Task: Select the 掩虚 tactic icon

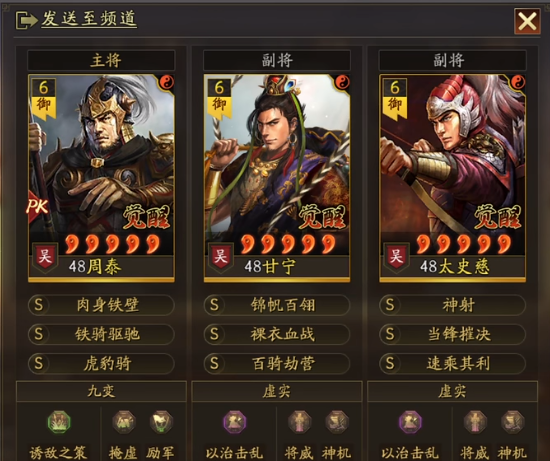Action: coord(124,422)
